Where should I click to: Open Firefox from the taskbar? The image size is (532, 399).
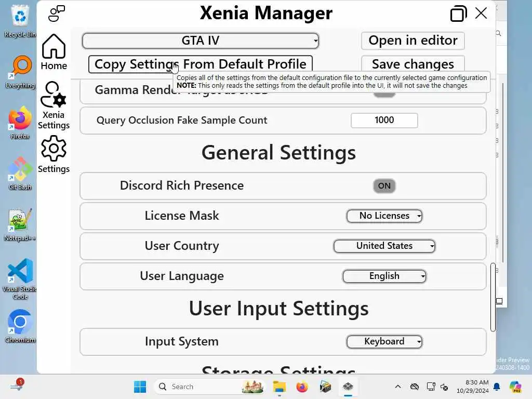[302, 387]
